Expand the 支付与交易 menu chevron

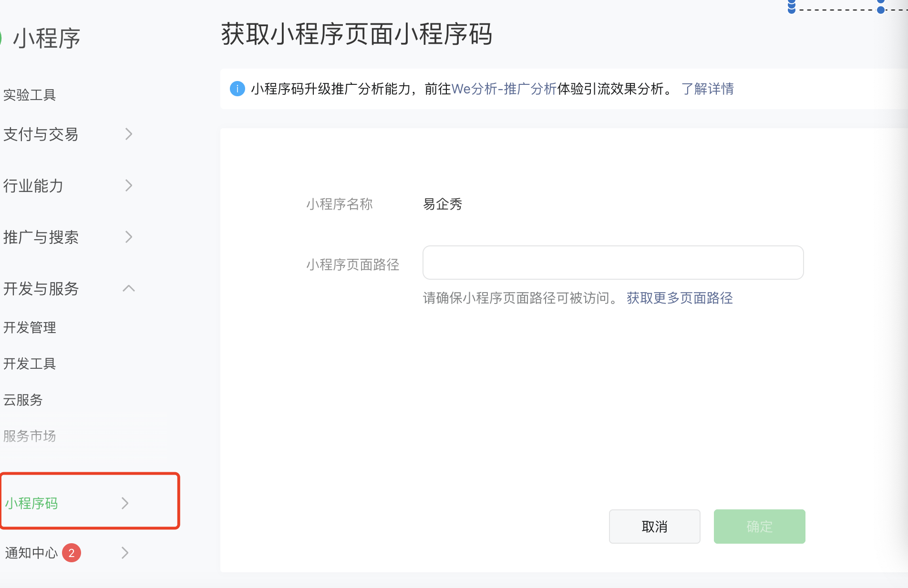click(x=128, y=134)
